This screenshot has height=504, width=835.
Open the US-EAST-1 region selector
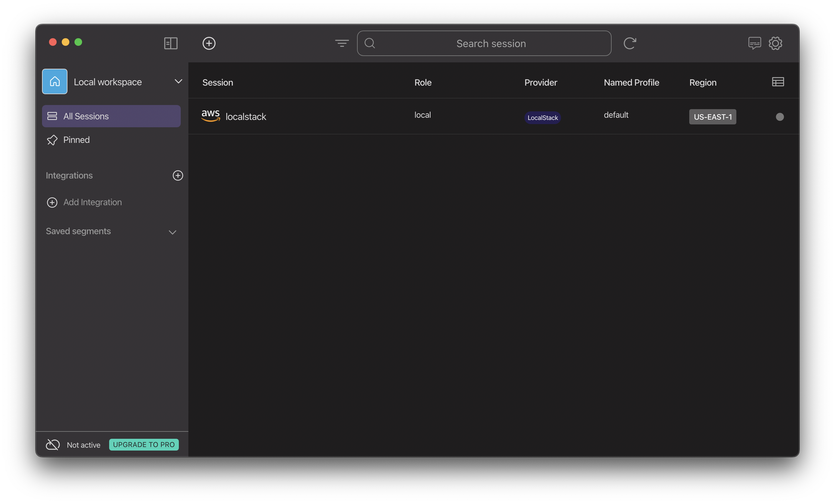[x=712, y=117]
